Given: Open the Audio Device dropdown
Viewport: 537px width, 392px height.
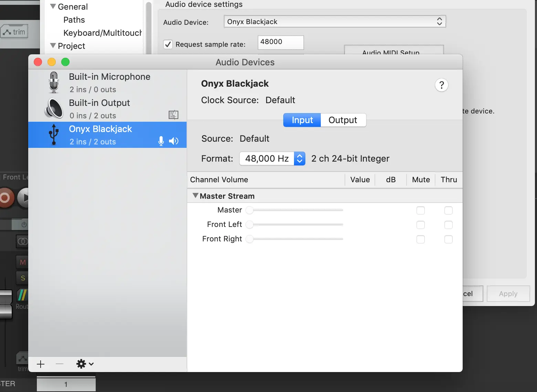Looking at the screenshot, I should pos(335,22).
